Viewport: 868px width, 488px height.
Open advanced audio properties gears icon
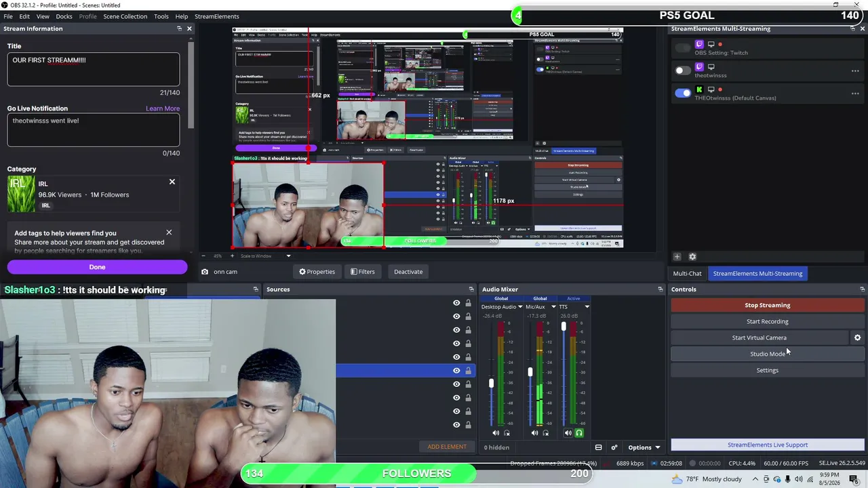tap(614, 447)
